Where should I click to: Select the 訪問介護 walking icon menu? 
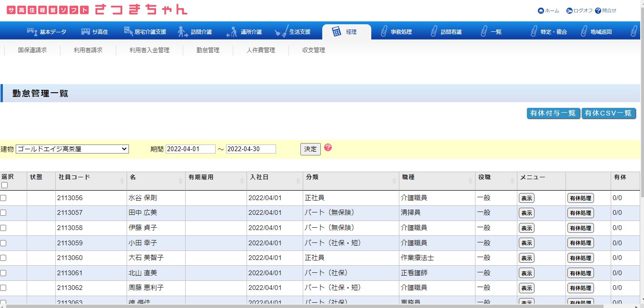click(183, 31)
